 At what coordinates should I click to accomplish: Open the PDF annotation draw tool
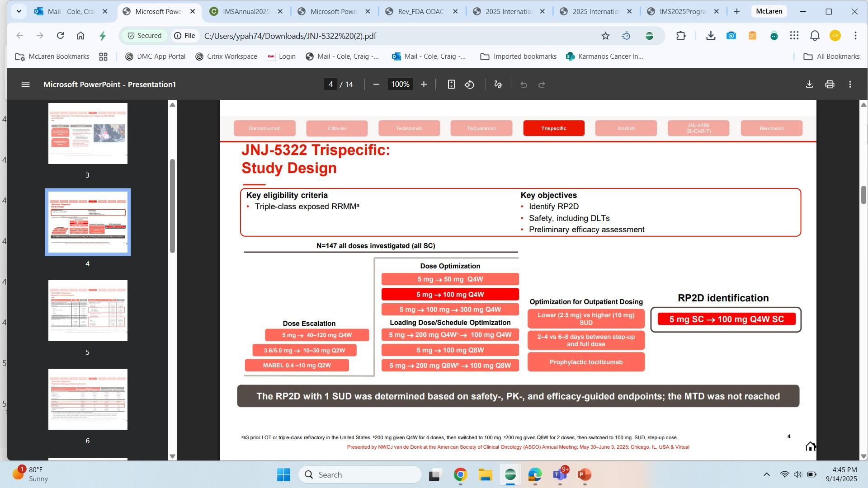coord(498,84)
